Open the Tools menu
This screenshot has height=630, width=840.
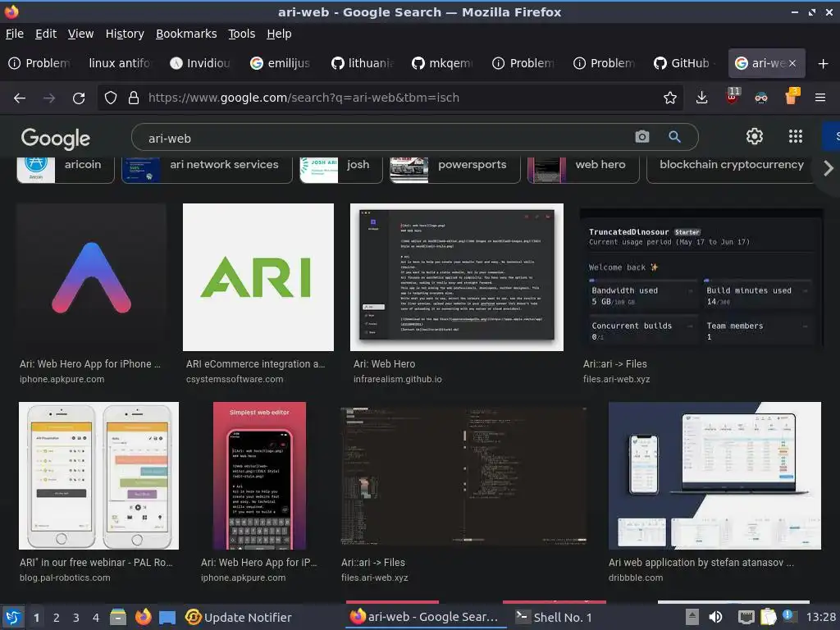coord(242,34)
